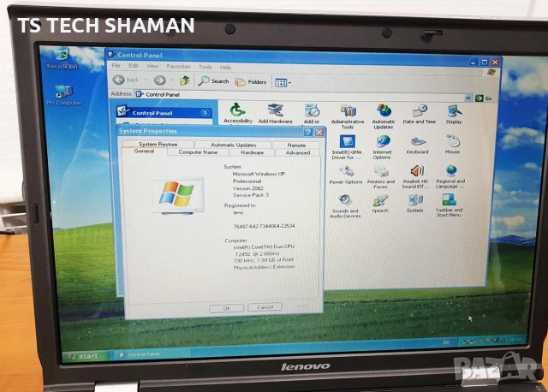Click the Forward toolbar arrow
This screenshot has width=548, height=392.
coord(160,80)
